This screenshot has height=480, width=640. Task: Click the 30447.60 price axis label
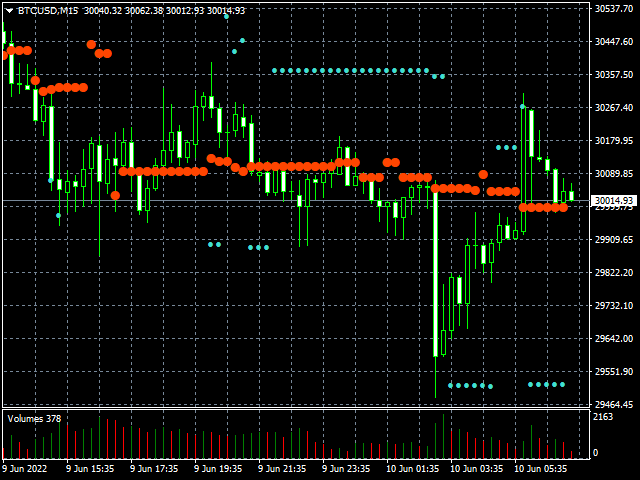pos(614,42)
